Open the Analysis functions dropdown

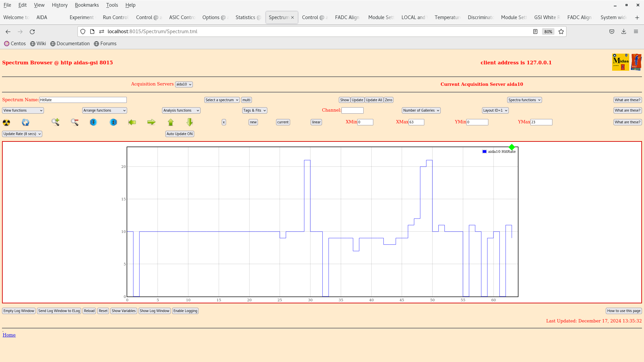[181, 110]
